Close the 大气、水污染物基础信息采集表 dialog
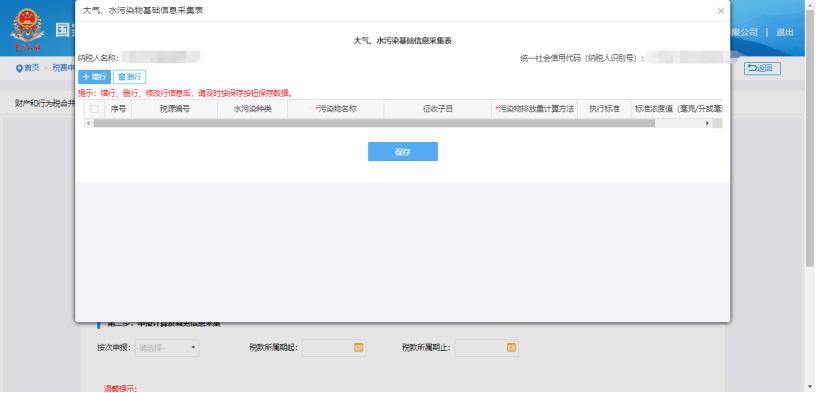 720,11
